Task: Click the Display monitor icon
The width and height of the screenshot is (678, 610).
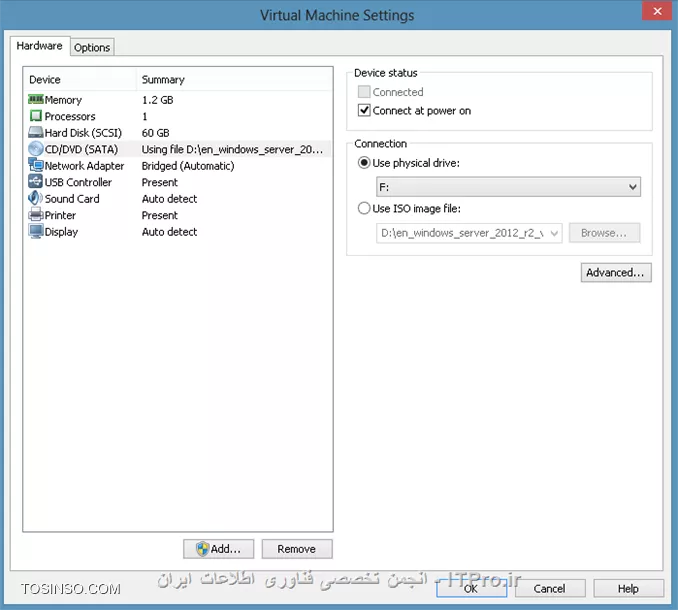Action: [x=36, y=231]
